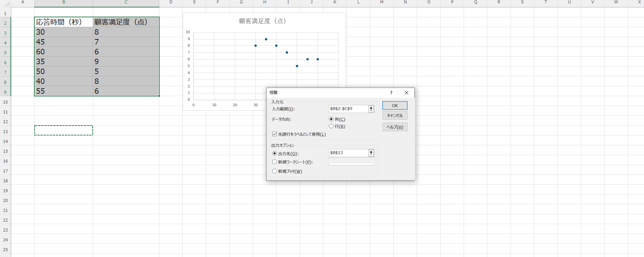
Task: Click cell with value 30
Action: click(64, 32)
